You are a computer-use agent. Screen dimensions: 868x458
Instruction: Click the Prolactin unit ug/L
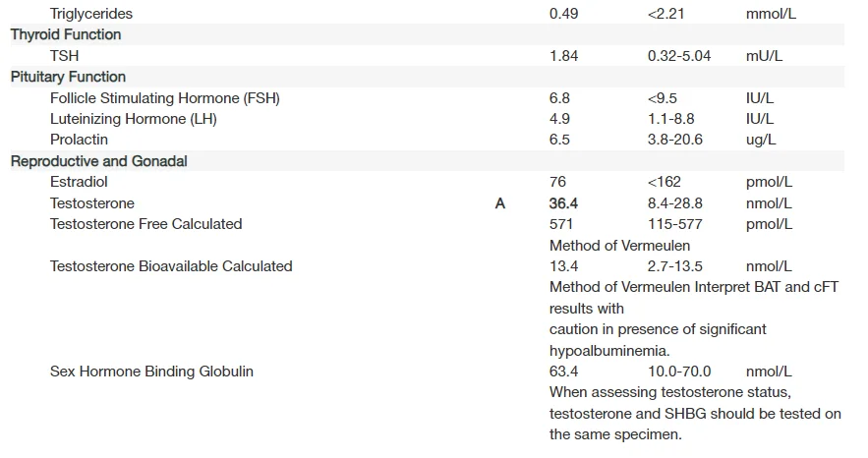pos(761,140)
